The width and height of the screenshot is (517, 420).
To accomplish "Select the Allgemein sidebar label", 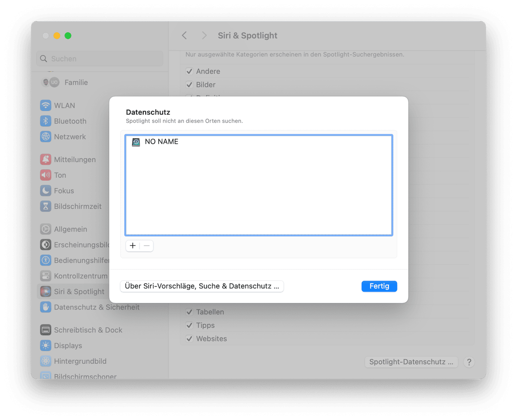I will 71,229.
